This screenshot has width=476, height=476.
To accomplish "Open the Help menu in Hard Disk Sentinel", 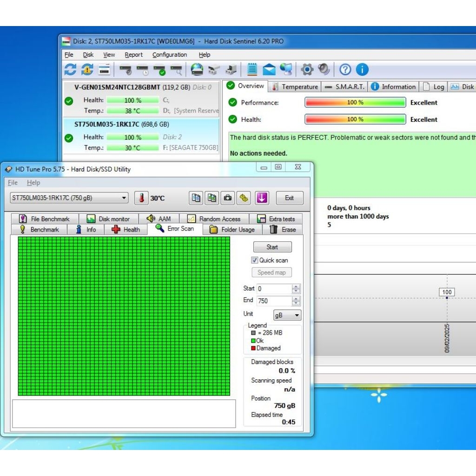I will [x=205, y=55].
